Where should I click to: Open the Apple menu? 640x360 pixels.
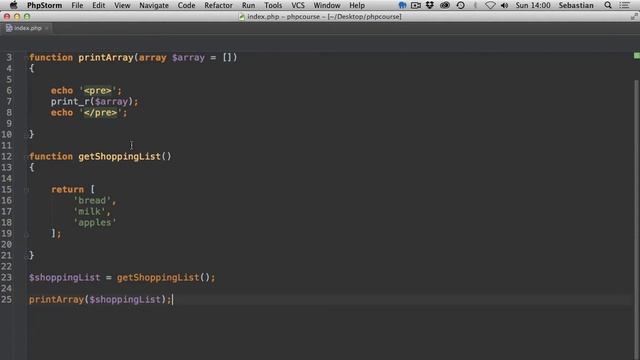point(13,5)
